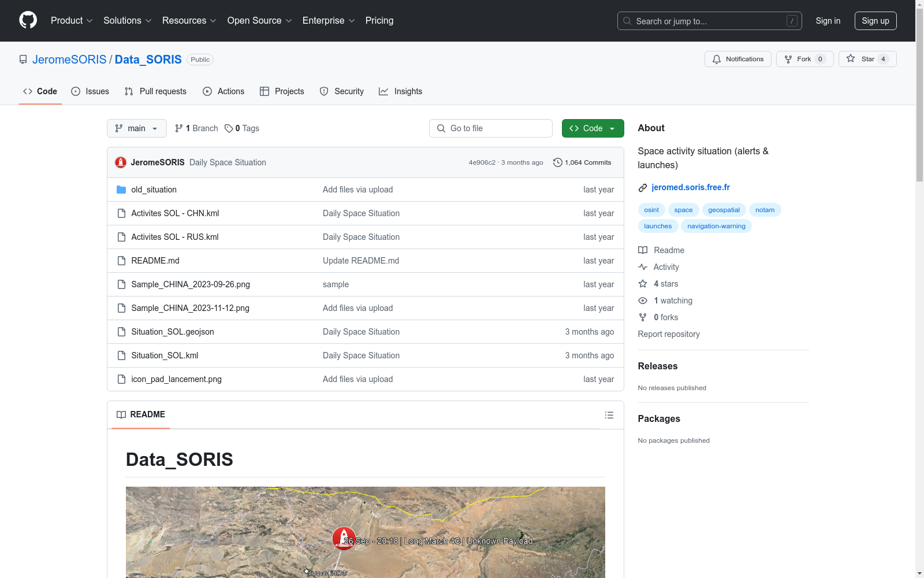Select the osint topic tag
This screenshot has height=578, width=924.
pos(651,210)
